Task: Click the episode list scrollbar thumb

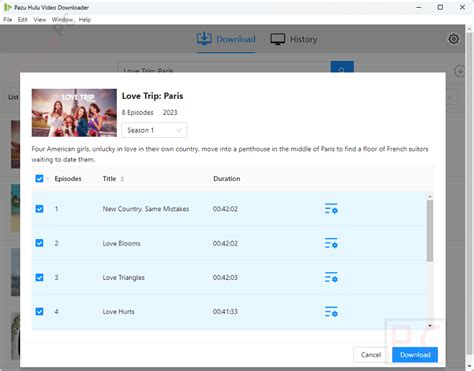Action: tap(430, 231)
